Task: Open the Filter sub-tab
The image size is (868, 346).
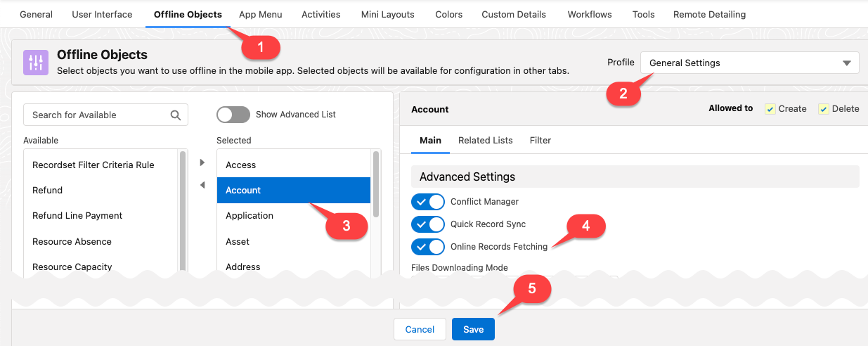Action: (540, 140)
